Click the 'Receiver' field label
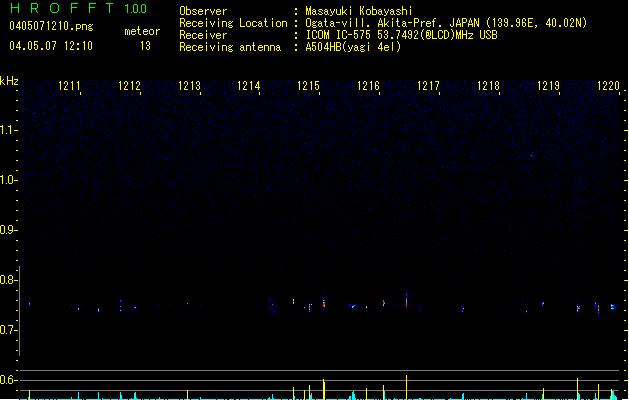The height and width of the screenshot is (400, 629). 203,35
